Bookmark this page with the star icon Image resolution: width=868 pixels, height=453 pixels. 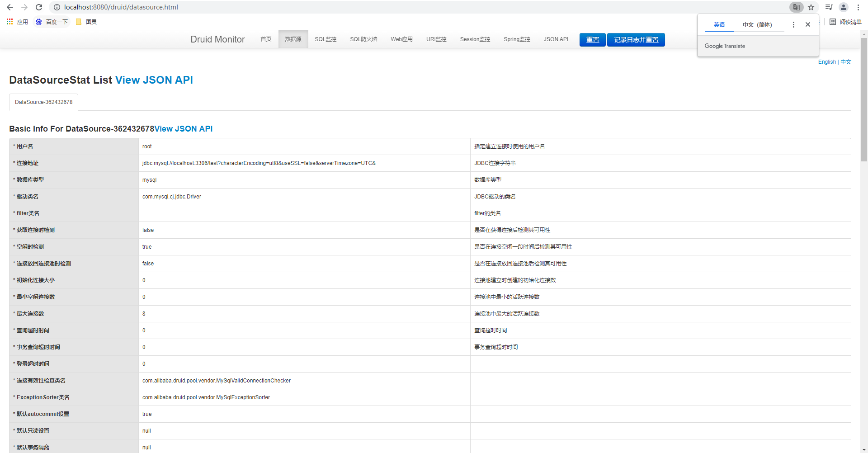[811, 7]
